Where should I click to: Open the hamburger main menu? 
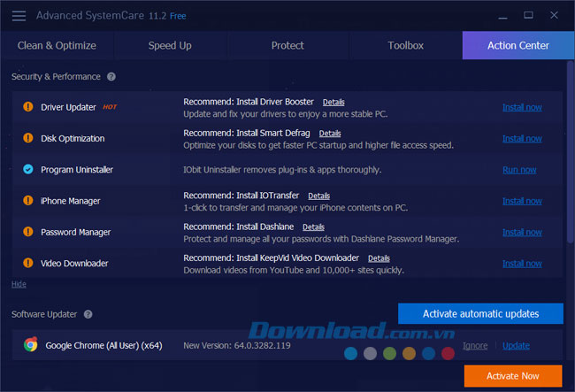point(19,15)
